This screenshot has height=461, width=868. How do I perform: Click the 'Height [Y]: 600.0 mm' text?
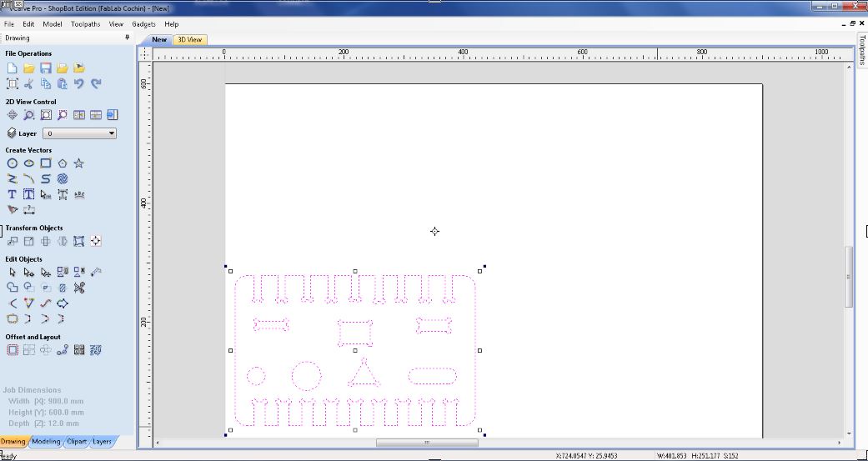[46, 413]
